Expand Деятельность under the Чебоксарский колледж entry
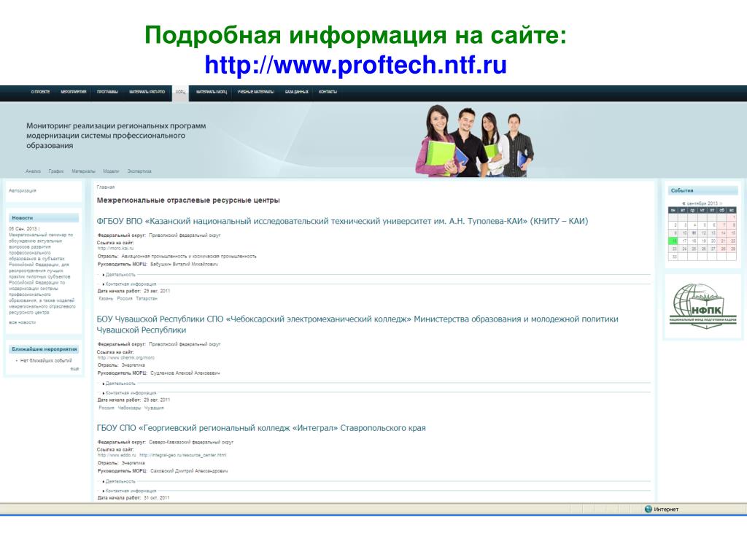Image resolution: width=747 pixels, height=560 pixels. coord(120,384)
